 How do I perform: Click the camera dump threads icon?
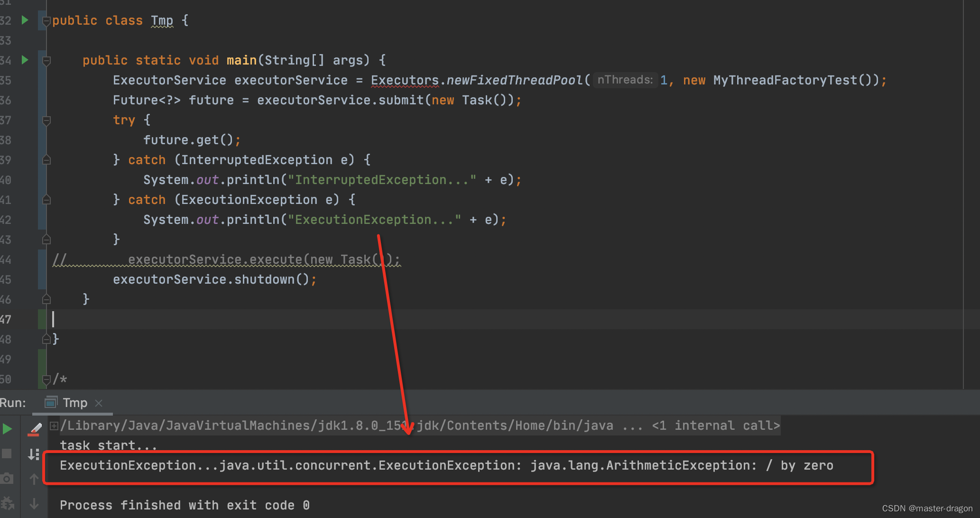click(x=7, y=479)
